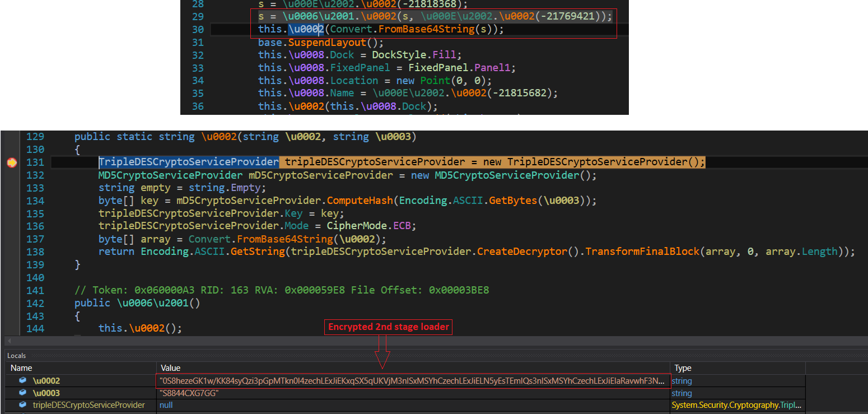Click line number 36 in the top editor
The width and height of the screenshot is (868, 414).
point(197,106)
